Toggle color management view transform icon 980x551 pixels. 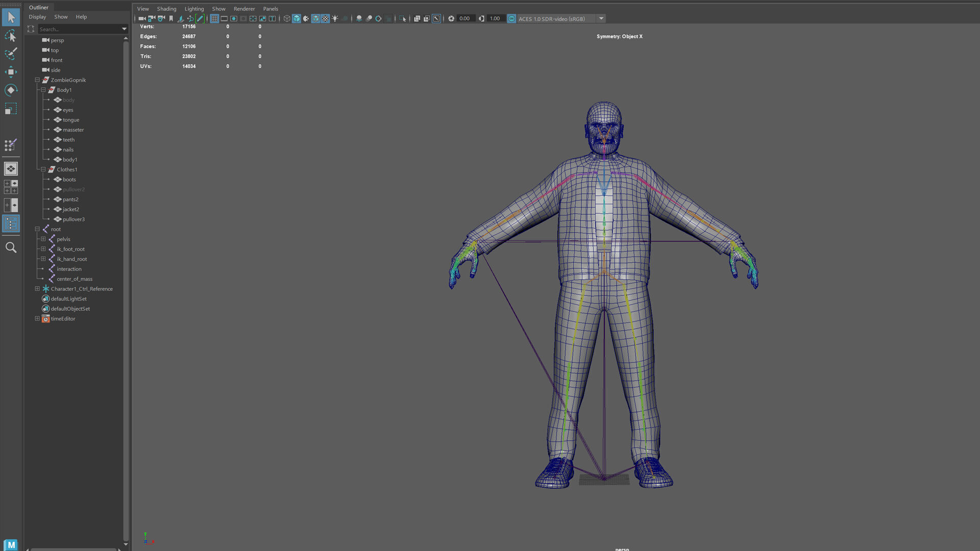click(x=511, y=18)
